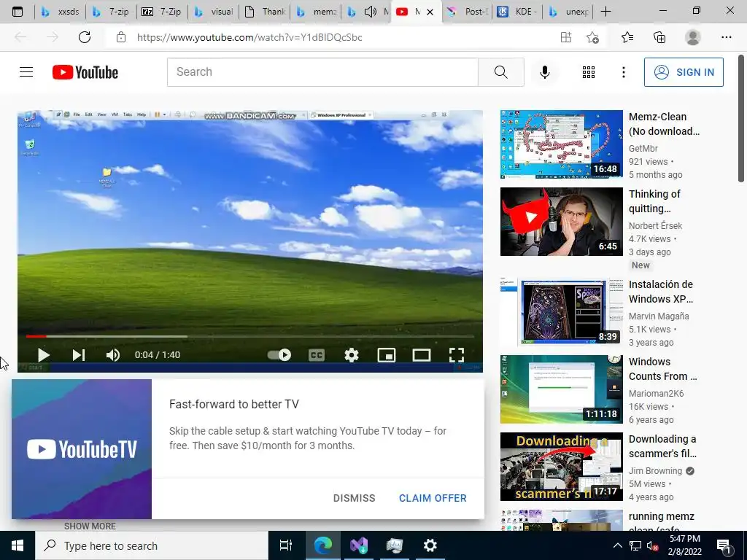Refresh the page in the browser
Screen dimensions: 747x560
[x=85, y=37]
